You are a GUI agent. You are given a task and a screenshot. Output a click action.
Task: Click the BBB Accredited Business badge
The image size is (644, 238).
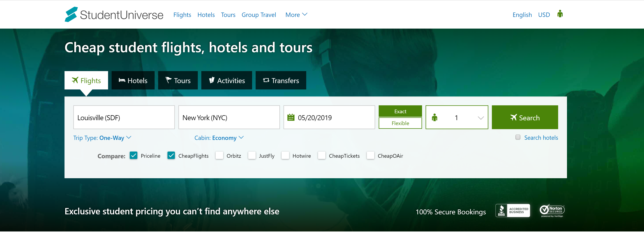(x=512, y=211)
